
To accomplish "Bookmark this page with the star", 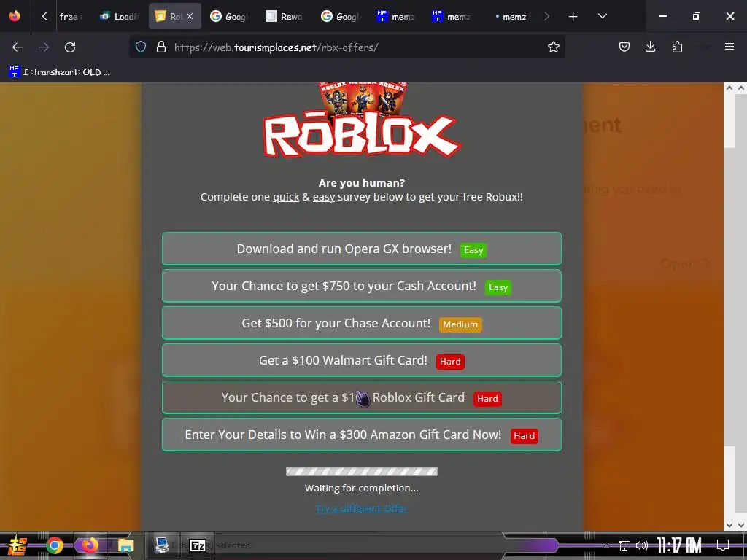I will click(x=553, y=47).
